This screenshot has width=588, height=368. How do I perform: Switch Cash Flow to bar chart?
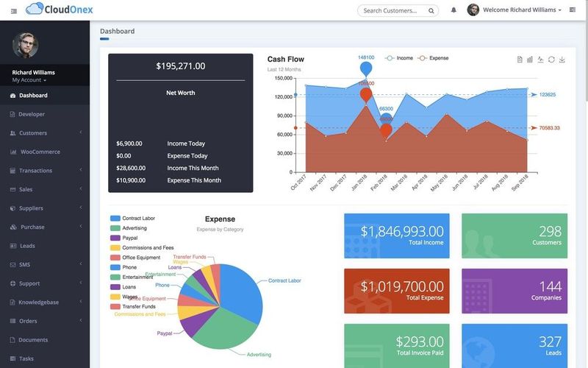(x=529, y=60)
